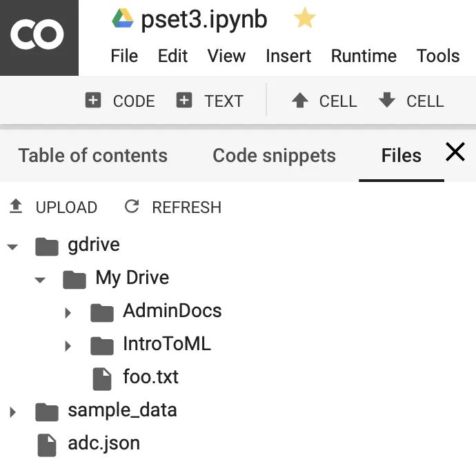Switch to Code snippets tab
Screen dimensions: 476x466
point(274,156)
